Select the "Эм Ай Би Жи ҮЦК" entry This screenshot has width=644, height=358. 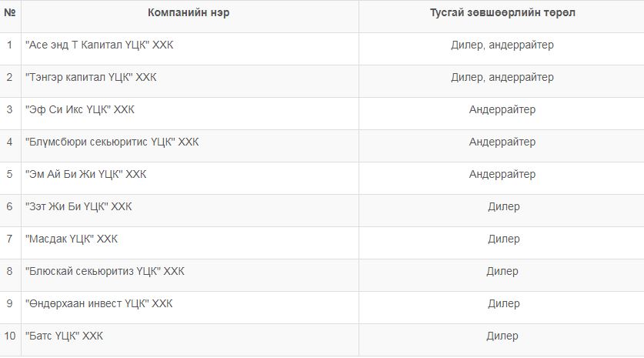coord(85,175)
